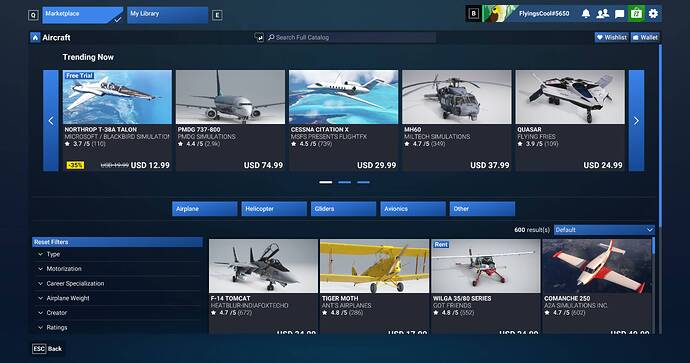Image resolution: width=690 pixels, height=363 pixels.
Task: Click the E key shortcut icon
Action: click(217, 15)
